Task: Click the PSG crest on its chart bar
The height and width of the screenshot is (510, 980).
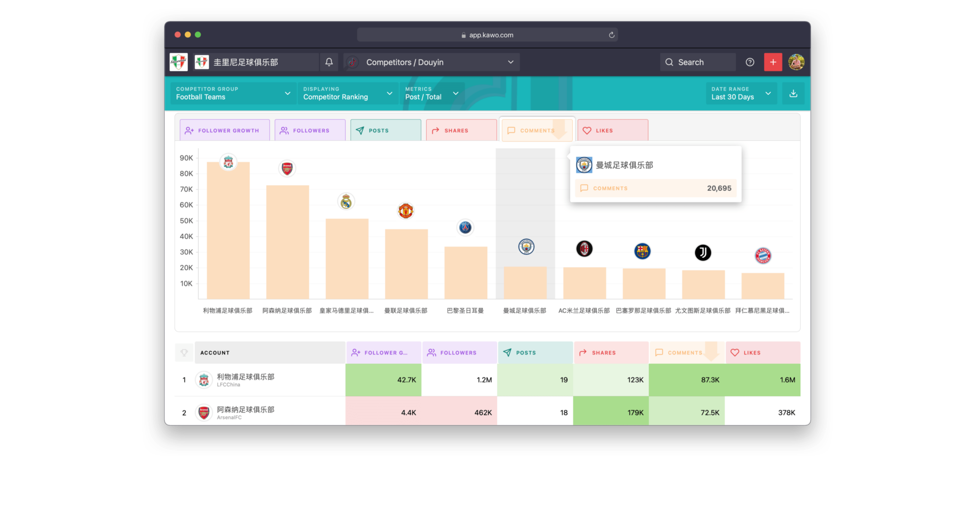Action: click(x=465, y=227)
